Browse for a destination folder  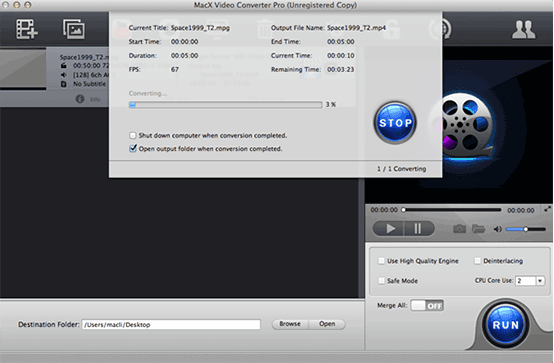coord(290,324)
